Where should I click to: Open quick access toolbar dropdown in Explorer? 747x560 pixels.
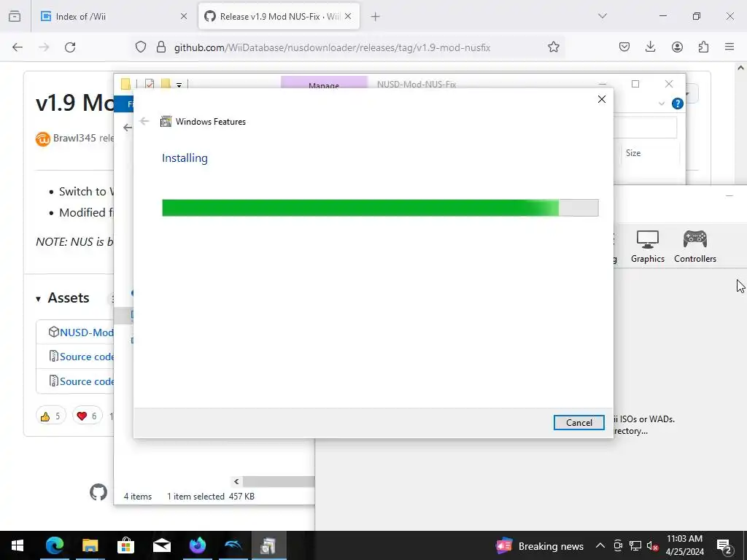coord(179,85)
